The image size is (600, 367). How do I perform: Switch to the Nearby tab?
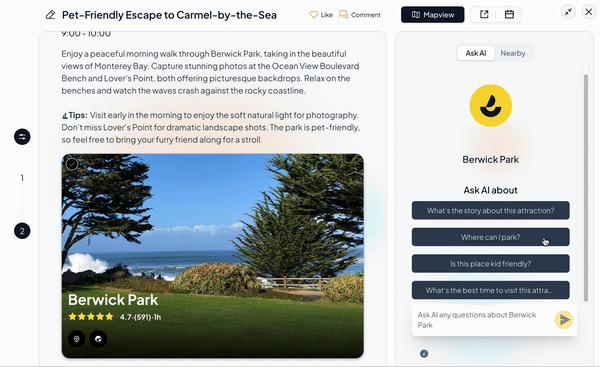point(513,53)
